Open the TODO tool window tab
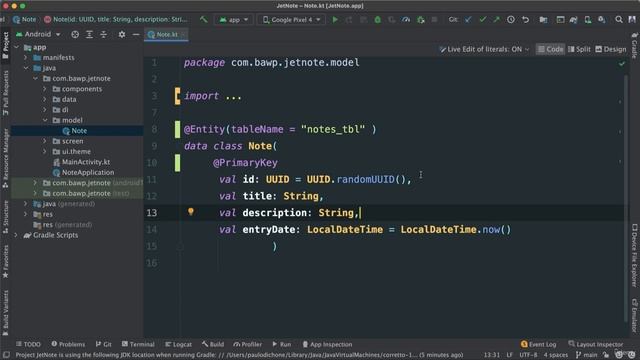Image resolution: width=640 pixels, height=360 pixels. [x=28, y=344]
